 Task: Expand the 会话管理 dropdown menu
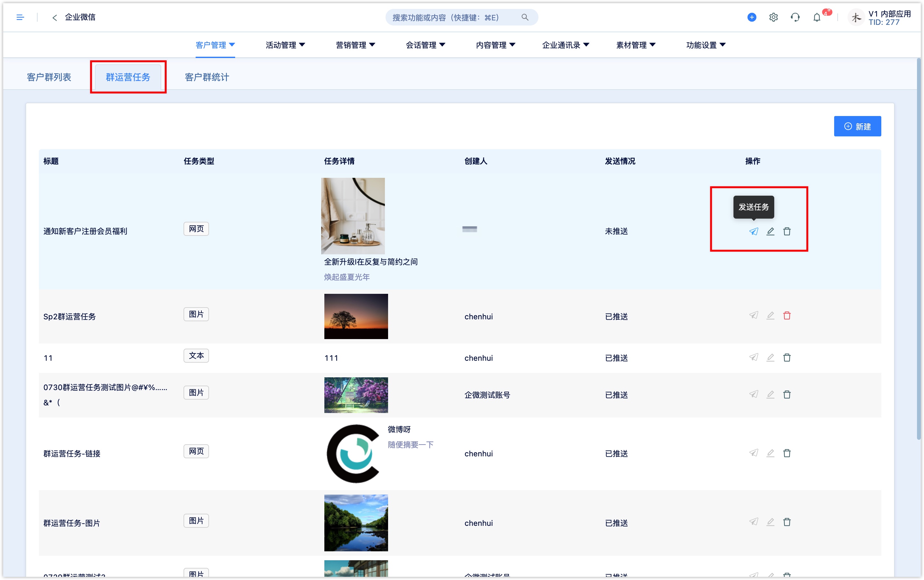[x=426, y=45]
